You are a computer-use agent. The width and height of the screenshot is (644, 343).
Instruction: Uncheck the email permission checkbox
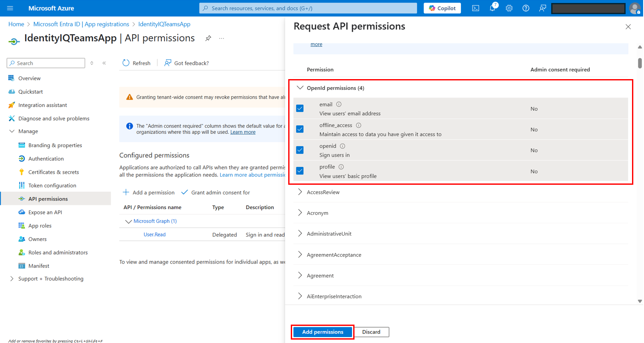point(300,109)
